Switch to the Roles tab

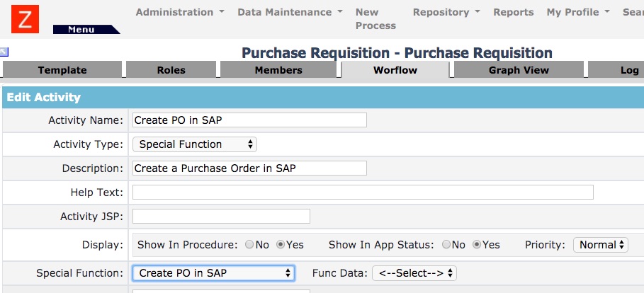(171, 70)
